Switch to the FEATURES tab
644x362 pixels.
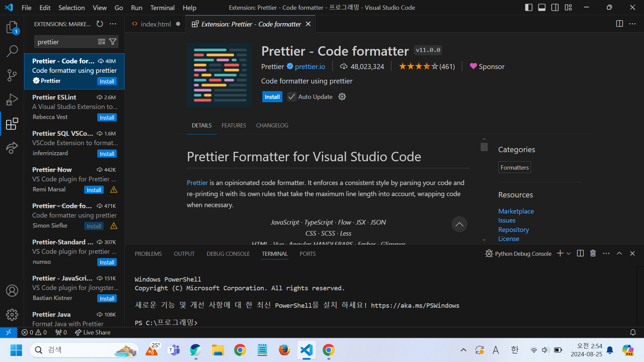click(x=234, y=125)
